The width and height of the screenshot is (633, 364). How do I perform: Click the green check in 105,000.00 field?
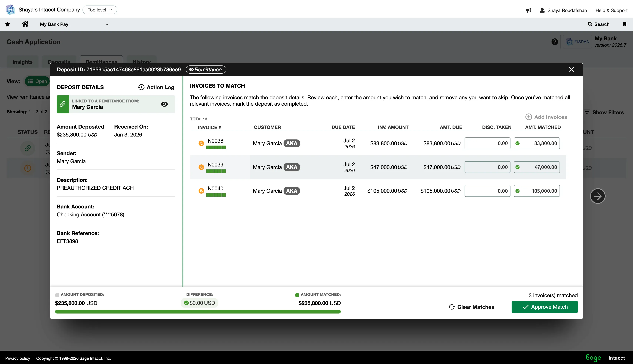(x=518, y=191)
